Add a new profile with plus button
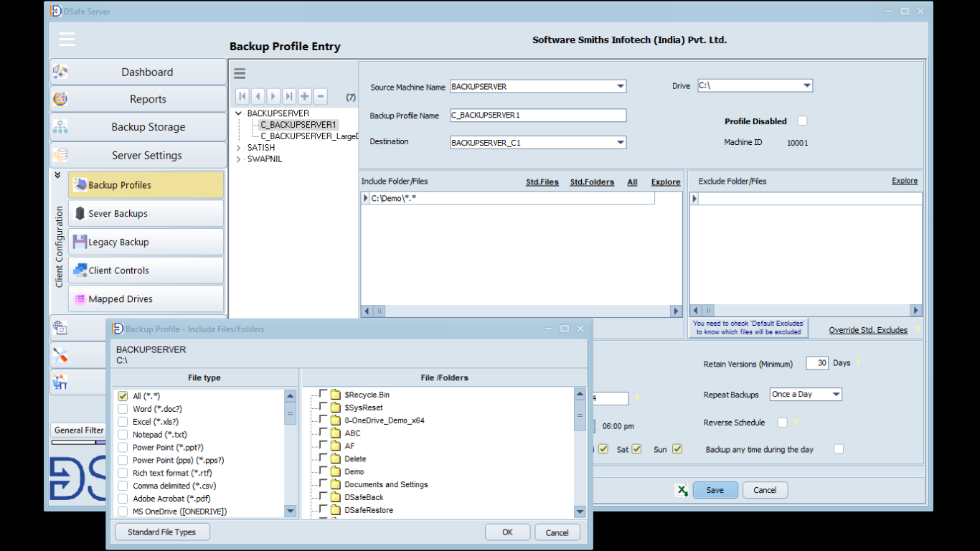This screenshot has width=980, height=551. 305,96
